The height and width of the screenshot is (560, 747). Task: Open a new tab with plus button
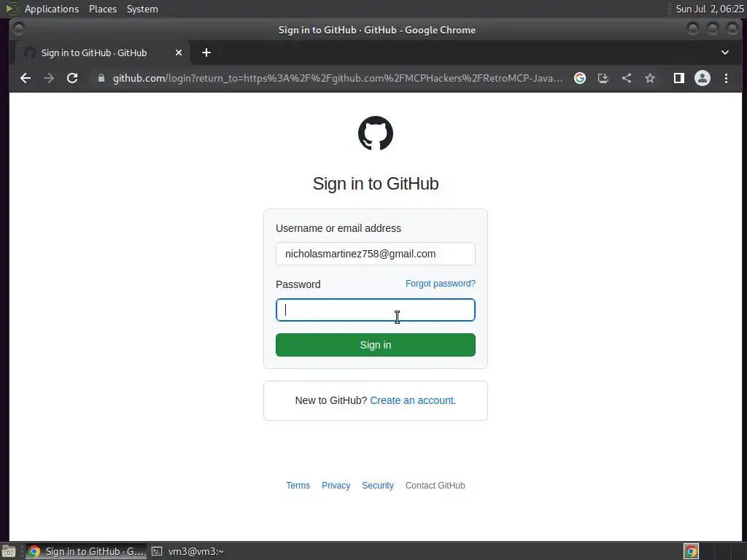pos(206,52)
